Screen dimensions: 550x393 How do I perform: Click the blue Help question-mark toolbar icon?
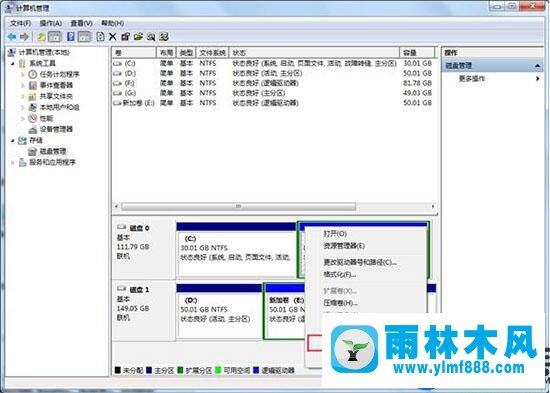[x=71, y=36]
